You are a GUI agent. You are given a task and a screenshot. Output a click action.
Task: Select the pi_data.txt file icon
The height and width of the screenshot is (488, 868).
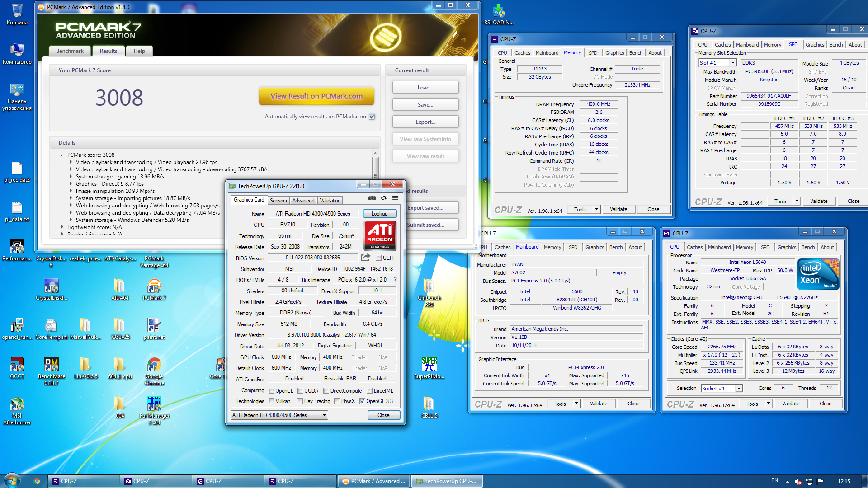[x=17, y=211]
